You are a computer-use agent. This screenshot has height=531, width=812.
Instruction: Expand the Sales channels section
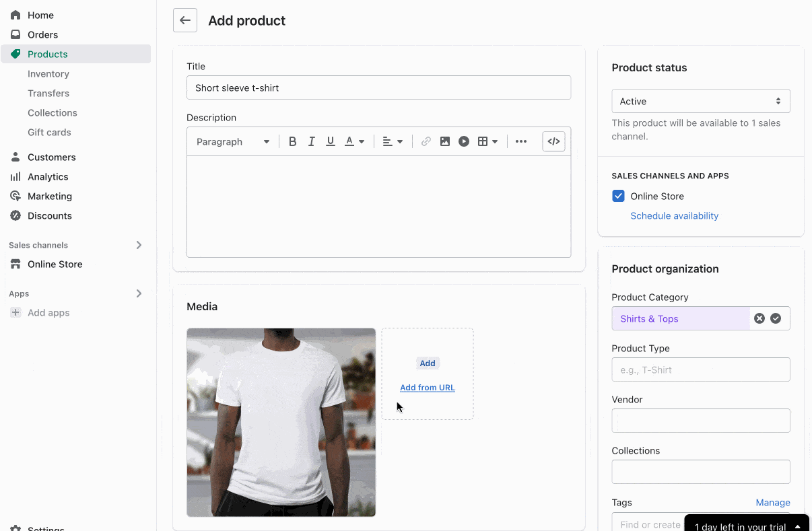coord(139,245)
